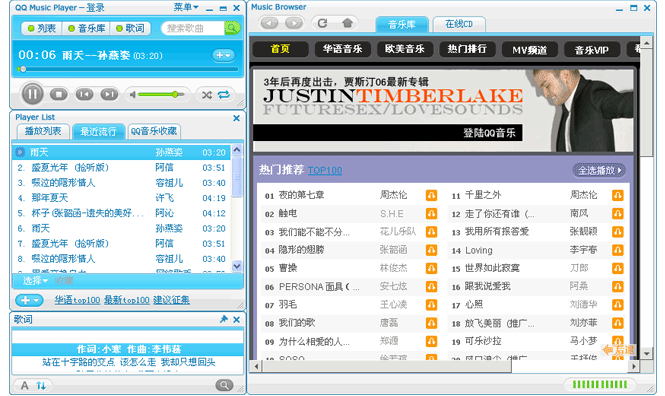Open the TOP100 link
665x396 pixels.
pyautogui.click(x=325, y=170)
